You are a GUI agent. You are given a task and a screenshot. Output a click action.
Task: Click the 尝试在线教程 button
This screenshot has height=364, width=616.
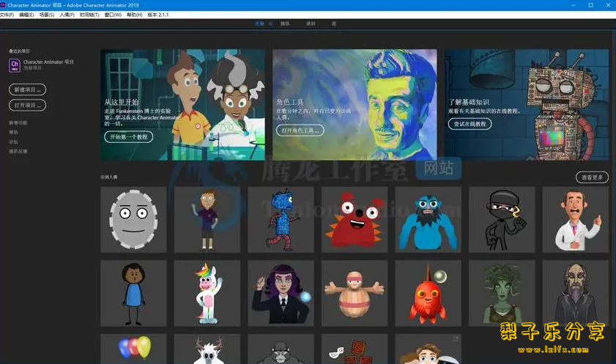pyautogui.click(x=470, y=124)
